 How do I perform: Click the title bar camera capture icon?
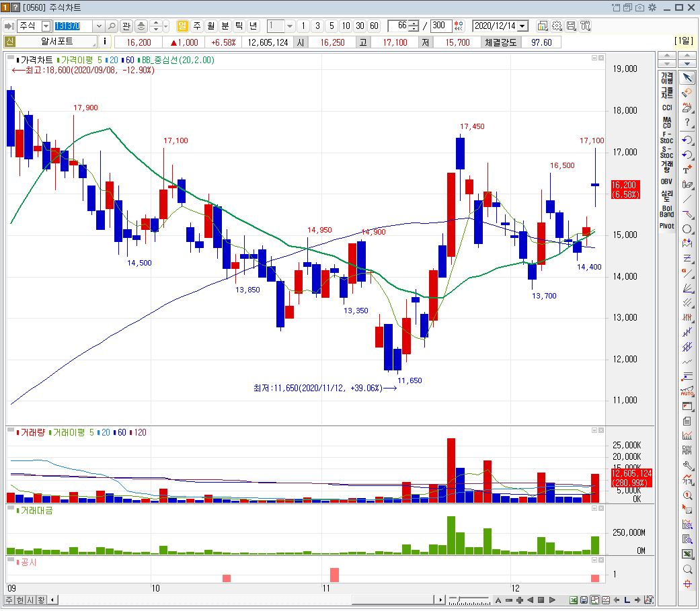(x=640, y=7)
